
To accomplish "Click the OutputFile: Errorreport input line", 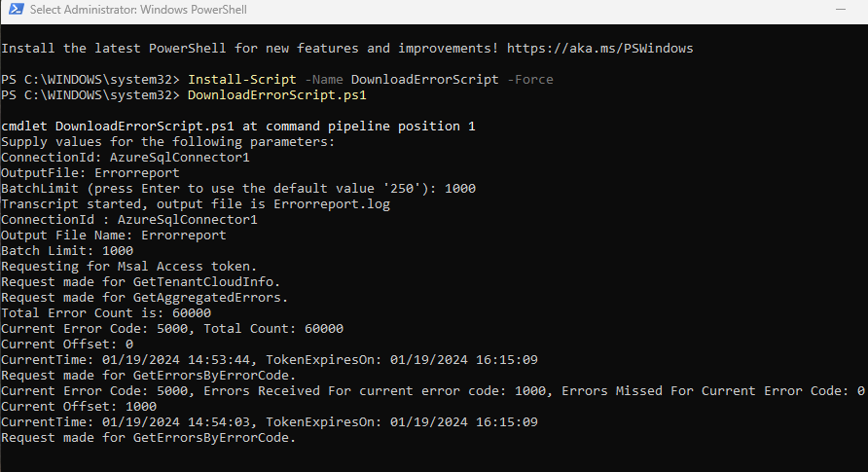I will [x=90, y=172].
